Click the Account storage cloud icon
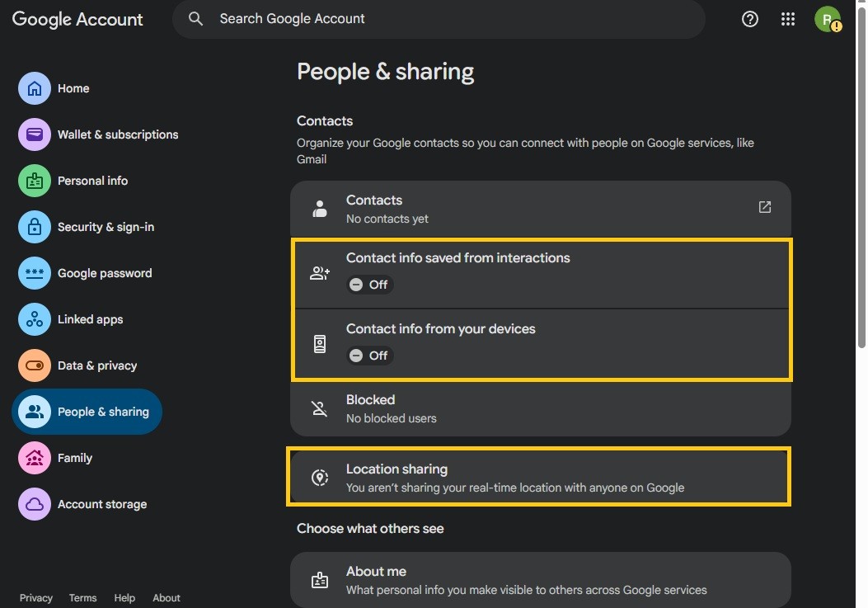Viewport: 868px width, 608px height. click(x=35, y=504)
